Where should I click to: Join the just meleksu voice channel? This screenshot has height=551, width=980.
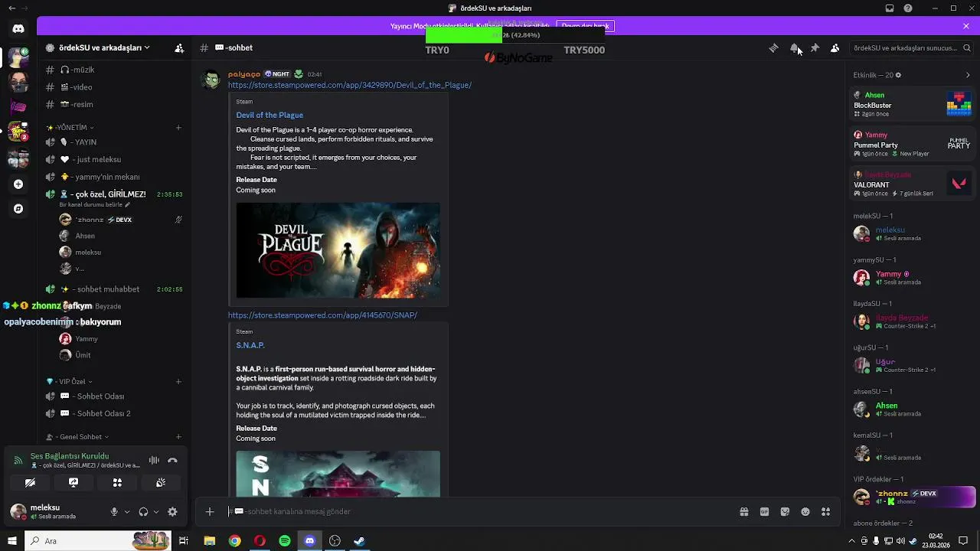115,159
